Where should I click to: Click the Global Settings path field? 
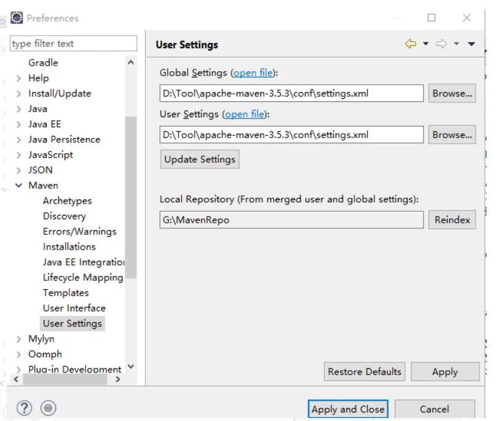[x=292, y=93]
